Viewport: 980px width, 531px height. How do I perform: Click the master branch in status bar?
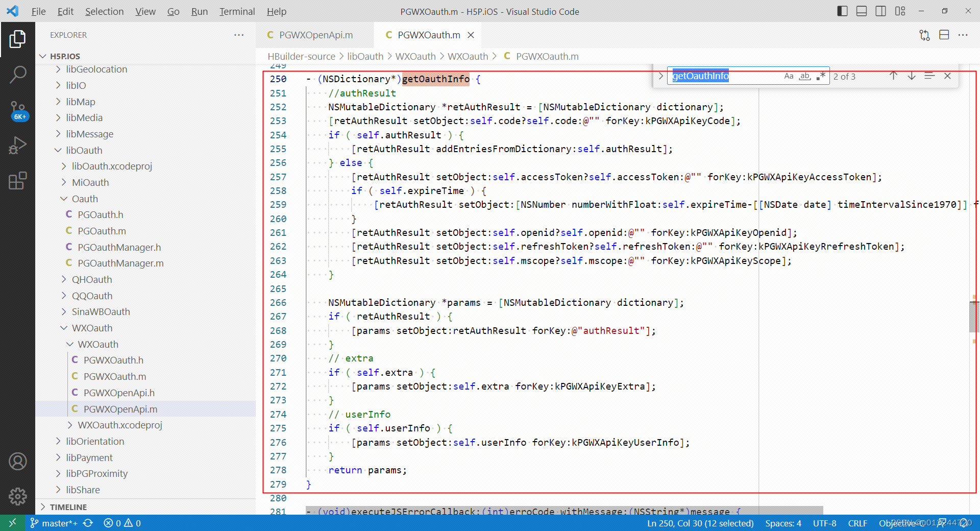54,523
